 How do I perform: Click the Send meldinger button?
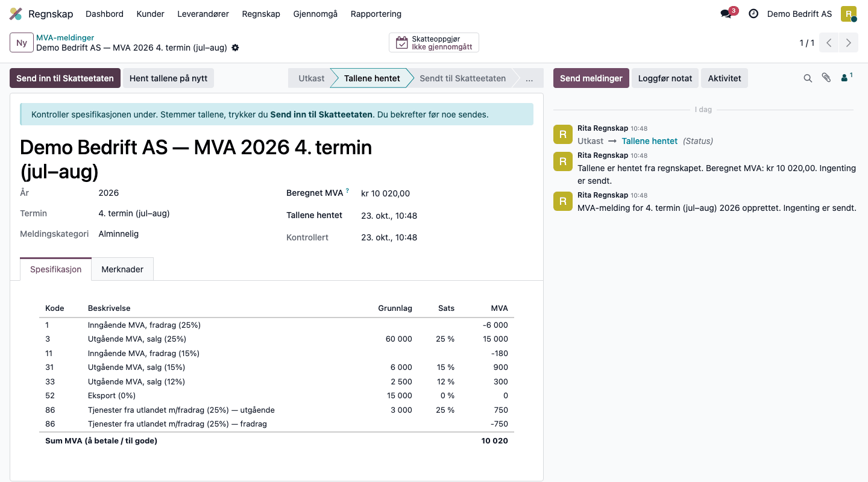[591, 78]
